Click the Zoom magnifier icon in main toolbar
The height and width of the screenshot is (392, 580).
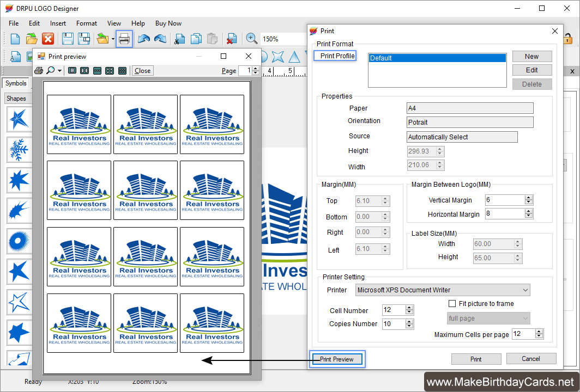point(251,39)
